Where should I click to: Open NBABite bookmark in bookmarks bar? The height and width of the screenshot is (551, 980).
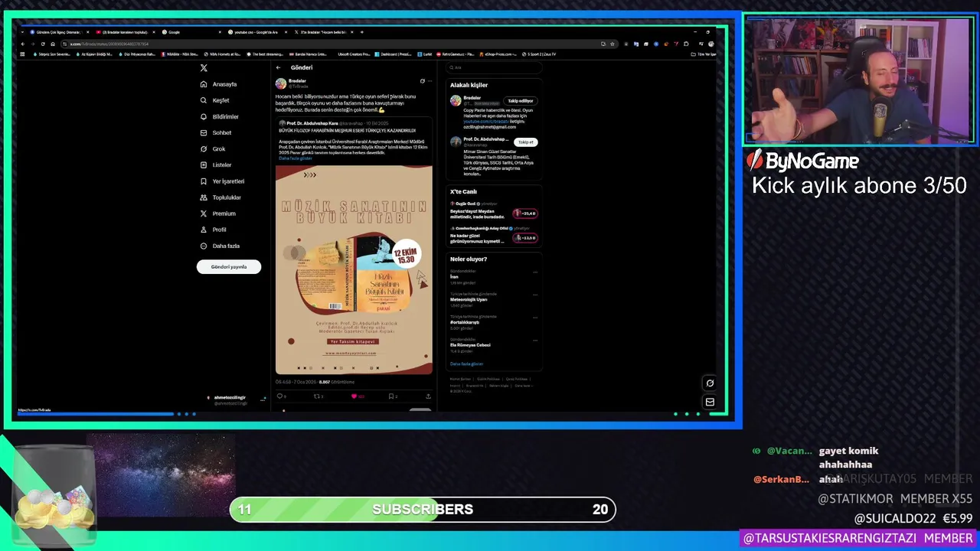tap(180, 54)
